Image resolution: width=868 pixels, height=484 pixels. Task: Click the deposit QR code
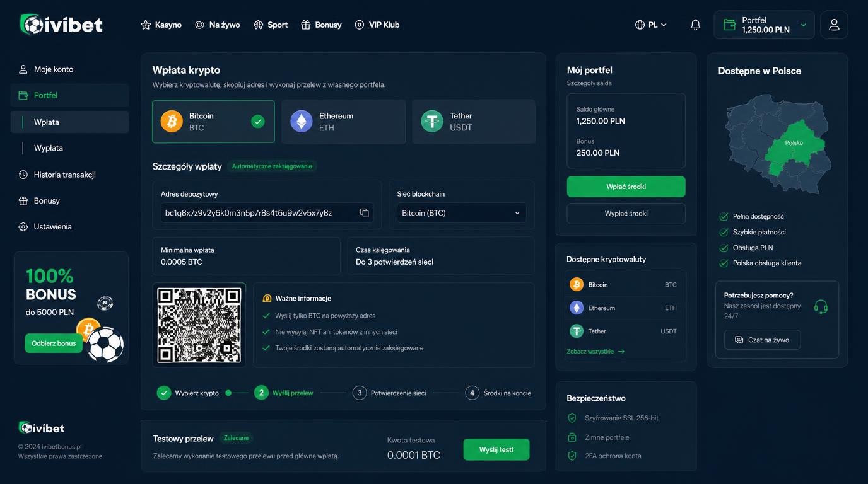pyautogui.click(x=199, y=325)
